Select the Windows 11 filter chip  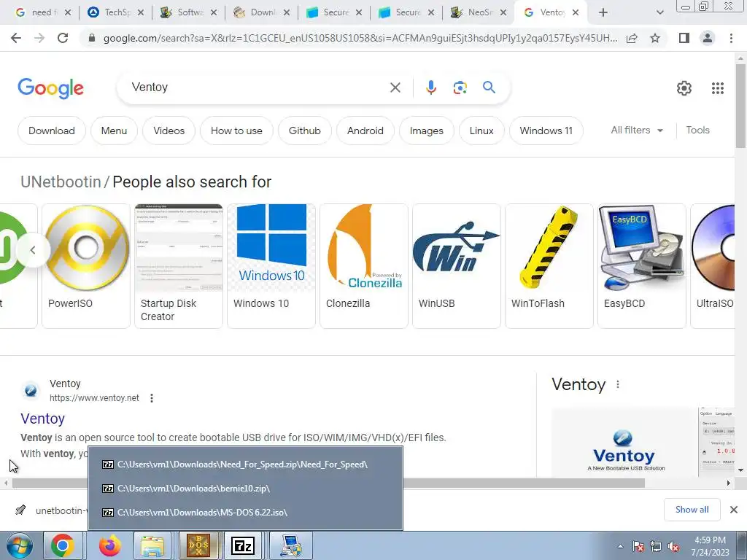(546, 131)
